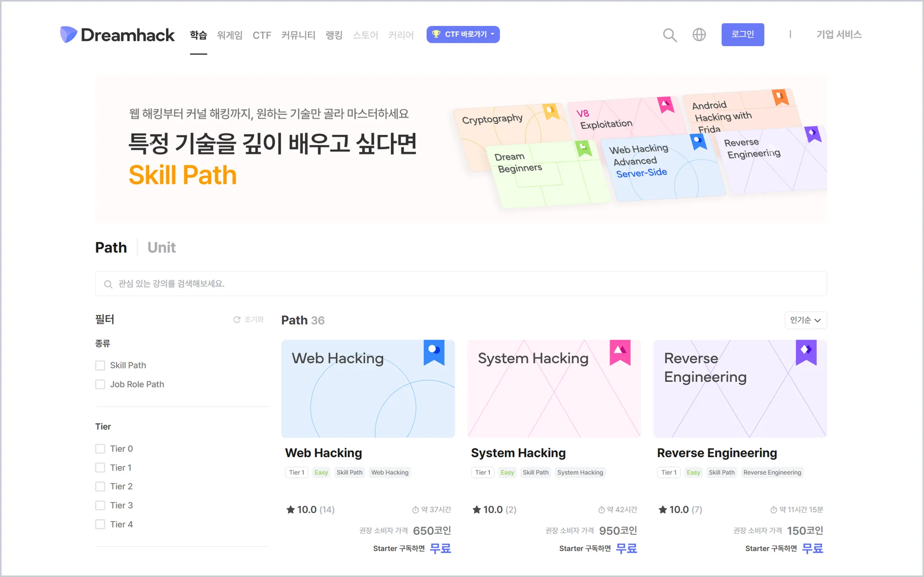Open the search magnifier icon in the header
The height and width of the screenshot is (577, 924).
(669, 35)
